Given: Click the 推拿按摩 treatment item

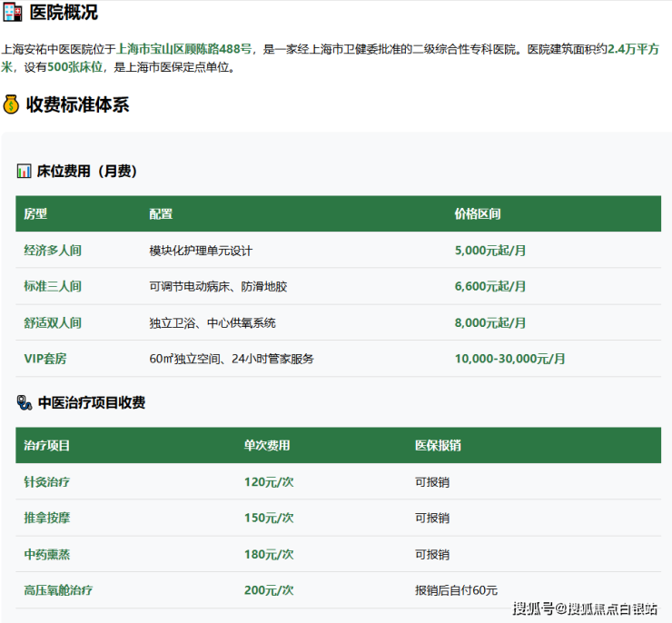Looking at the screenshot, I should tap(47, 518).
